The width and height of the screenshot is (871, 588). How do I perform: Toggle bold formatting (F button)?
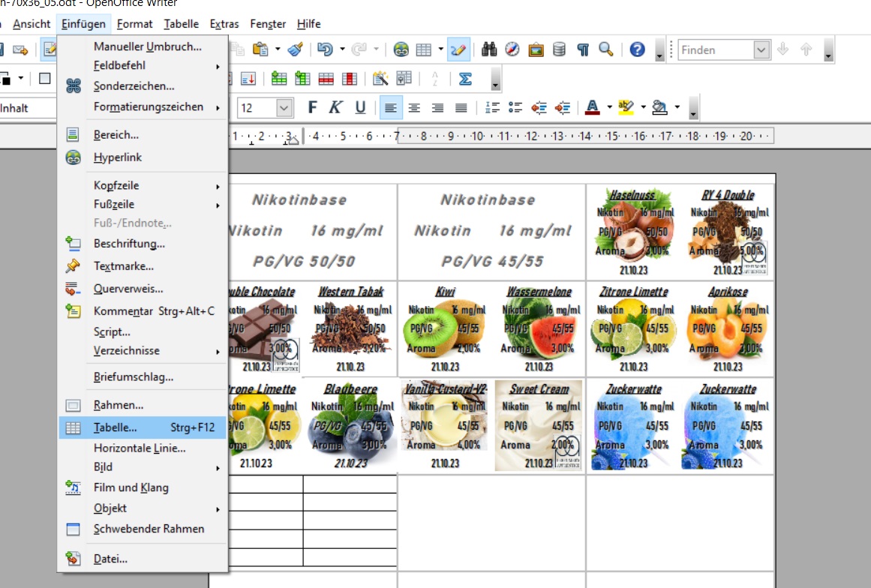(x=312, y=107)
